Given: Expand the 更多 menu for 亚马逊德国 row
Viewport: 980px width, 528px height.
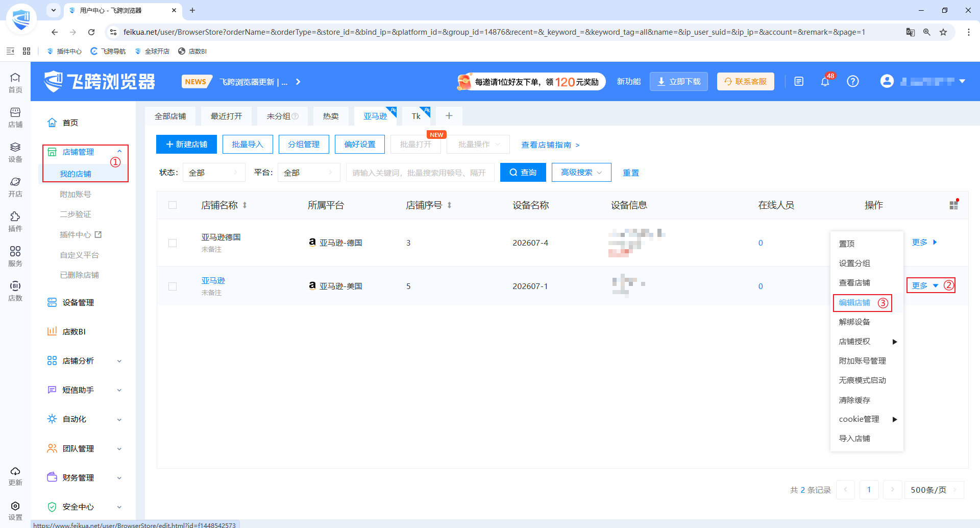Looking at the screenshot, I should point(924,243).
